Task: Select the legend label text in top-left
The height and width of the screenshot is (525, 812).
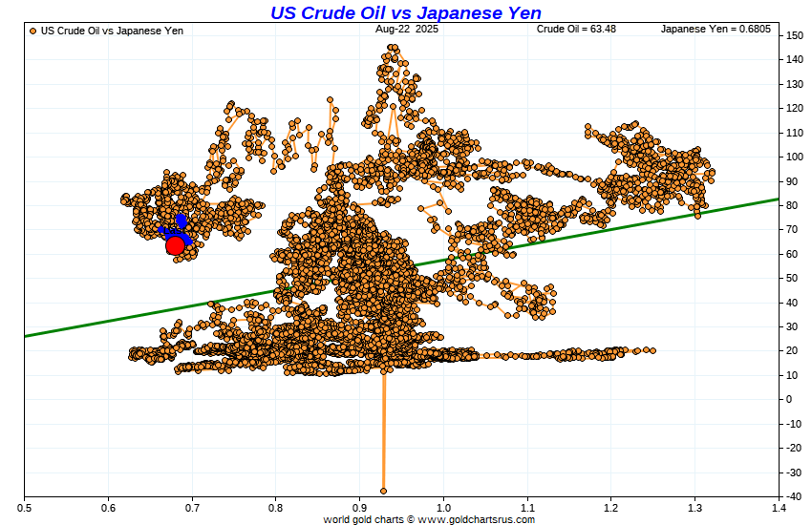Action: point(112,31)
